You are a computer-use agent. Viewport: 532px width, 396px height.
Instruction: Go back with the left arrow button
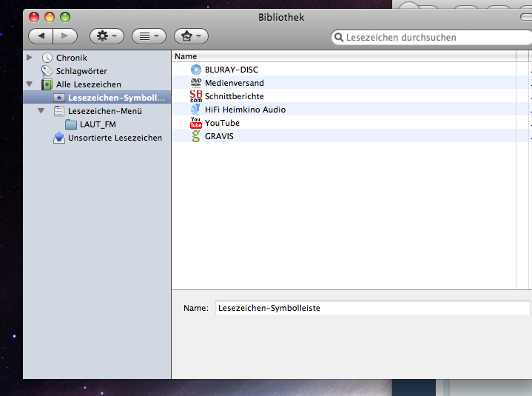[x=41, y=36]
